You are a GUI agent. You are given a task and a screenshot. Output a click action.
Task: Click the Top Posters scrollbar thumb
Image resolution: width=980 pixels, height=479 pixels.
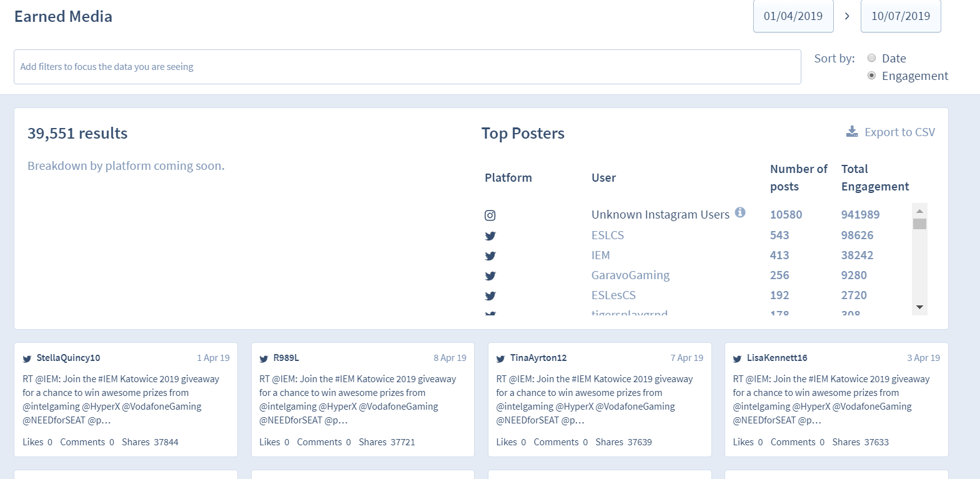point(919,224)
